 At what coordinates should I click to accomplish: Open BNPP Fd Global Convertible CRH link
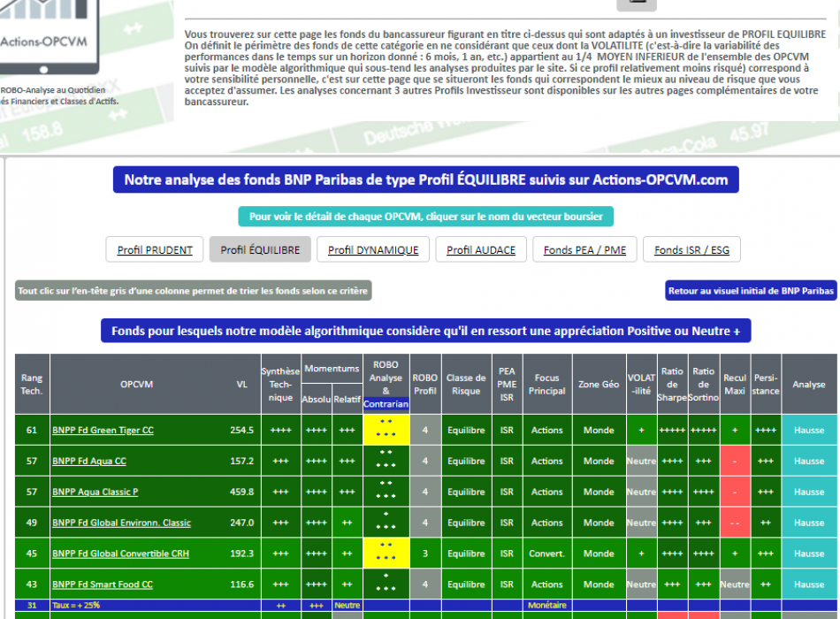pyautogui.click(x=120, y=554)
